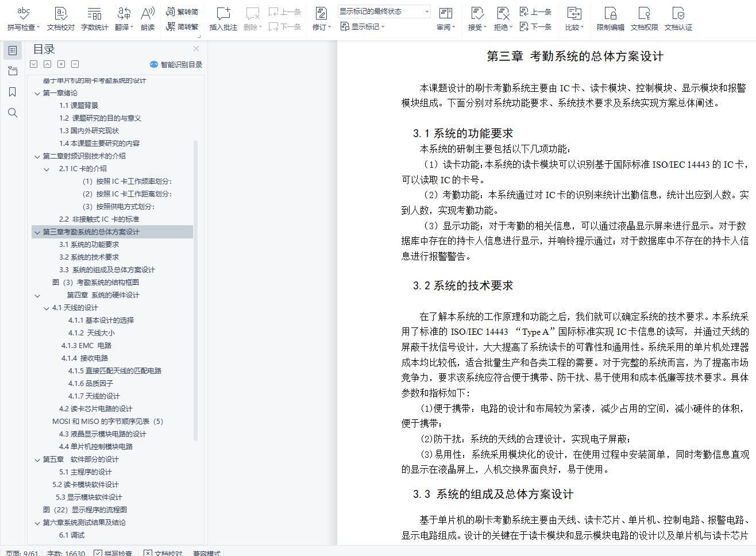Go to 5.2 读卡模块软件设计
Image resolution: width=756 pixels, height=556 pixels.
pos(86,485)
